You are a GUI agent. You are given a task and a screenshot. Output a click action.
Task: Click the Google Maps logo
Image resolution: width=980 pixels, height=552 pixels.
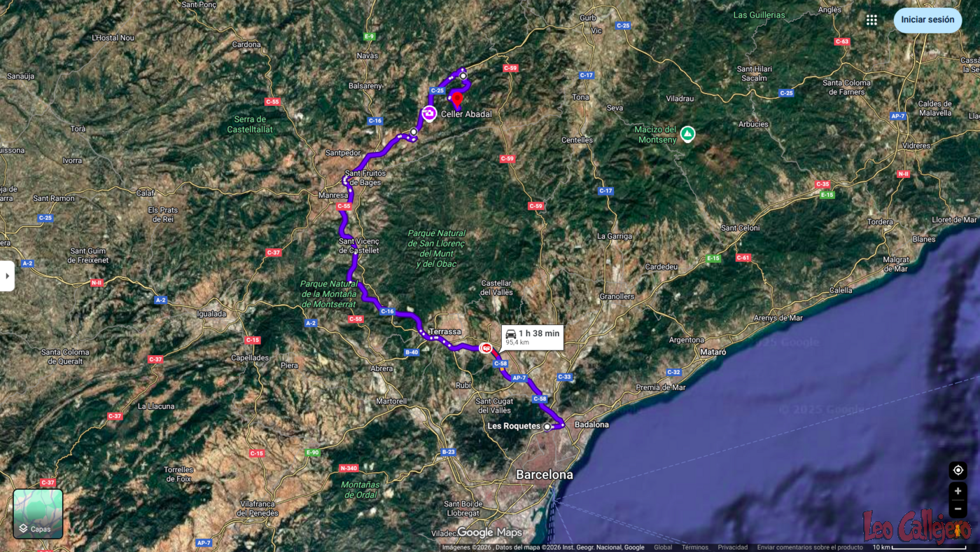[490, 533]
